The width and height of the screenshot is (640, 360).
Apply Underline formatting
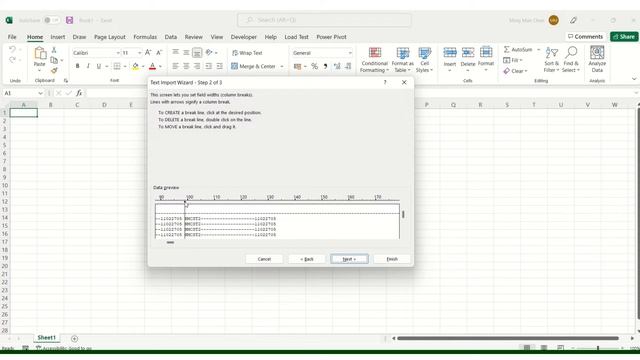click(98, 66)
